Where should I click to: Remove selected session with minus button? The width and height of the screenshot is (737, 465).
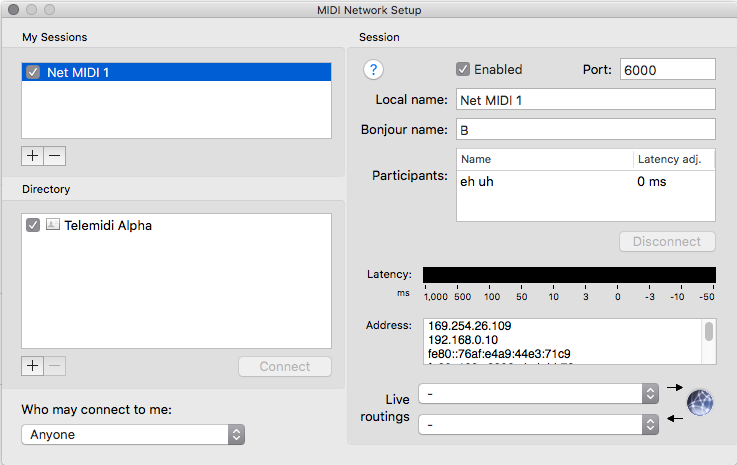(x=55, y=156)
